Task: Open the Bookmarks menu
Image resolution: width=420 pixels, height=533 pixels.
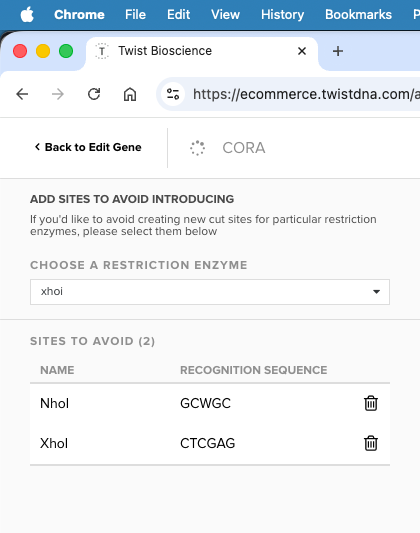Action: coord(358,15)
